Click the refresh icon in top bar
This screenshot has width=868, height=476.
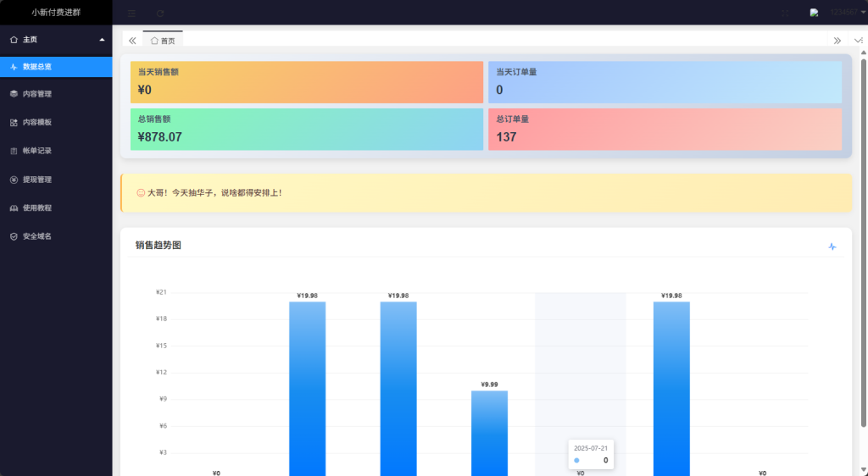click(x=160, y=14)
